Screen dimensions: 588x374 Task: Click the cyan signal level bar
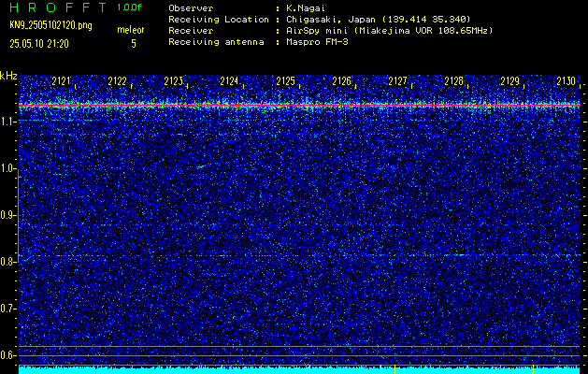(x=299, y=370)
